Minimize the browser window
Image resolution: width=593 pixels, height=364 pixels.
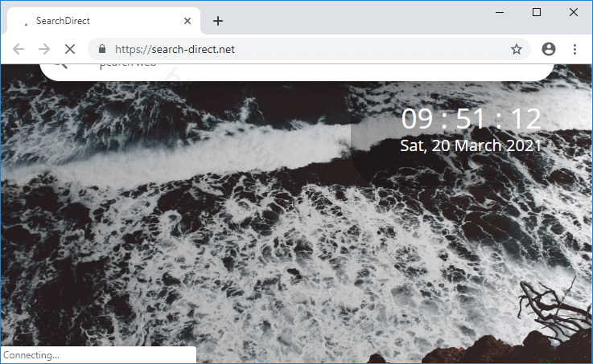(x=500, y=13)
